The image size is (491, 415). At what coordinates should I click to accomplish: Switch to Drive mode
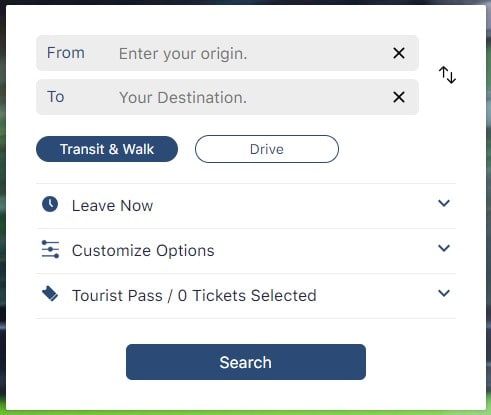tap(267, 149)
